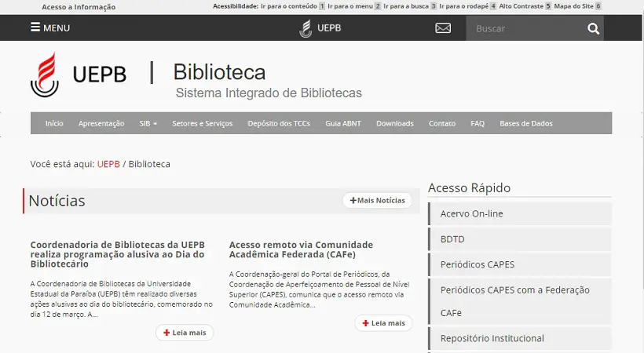Open Periódicos CAPES com a Federação CAFe
This screenshot has height=353, width=644.
click(x=520, y=301)
